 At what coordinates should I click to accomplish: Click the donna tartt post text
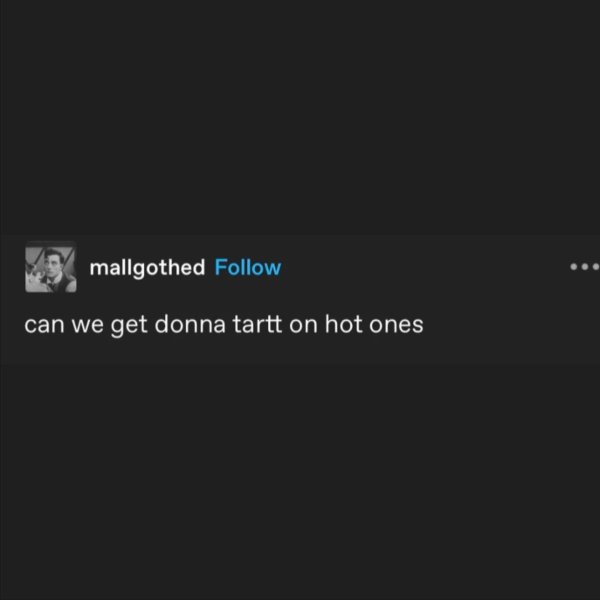[x=225, y=326]
